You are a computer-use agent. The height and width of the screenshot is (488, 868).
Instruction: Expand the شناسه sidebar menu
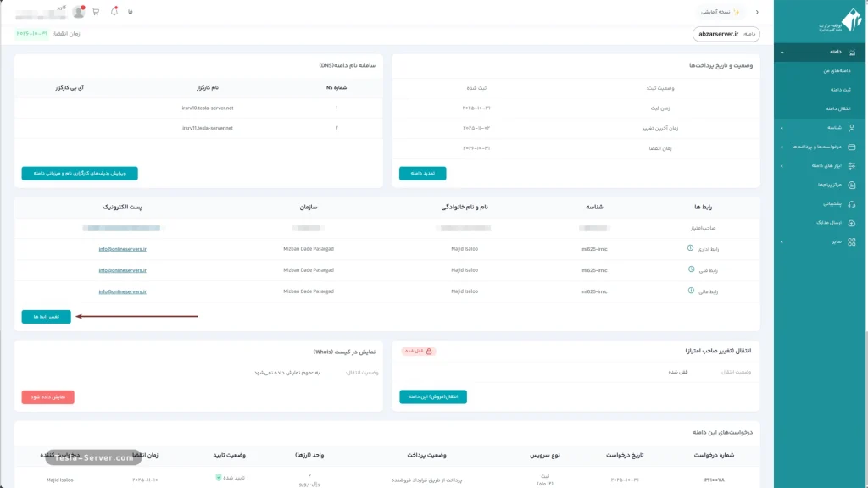782,128
